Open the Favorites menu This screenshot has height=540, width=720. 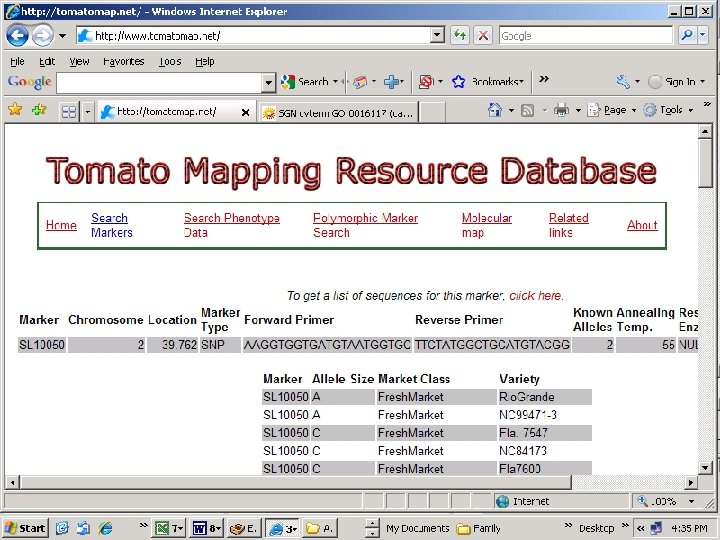pyautogui.click(x=123, y=61)
